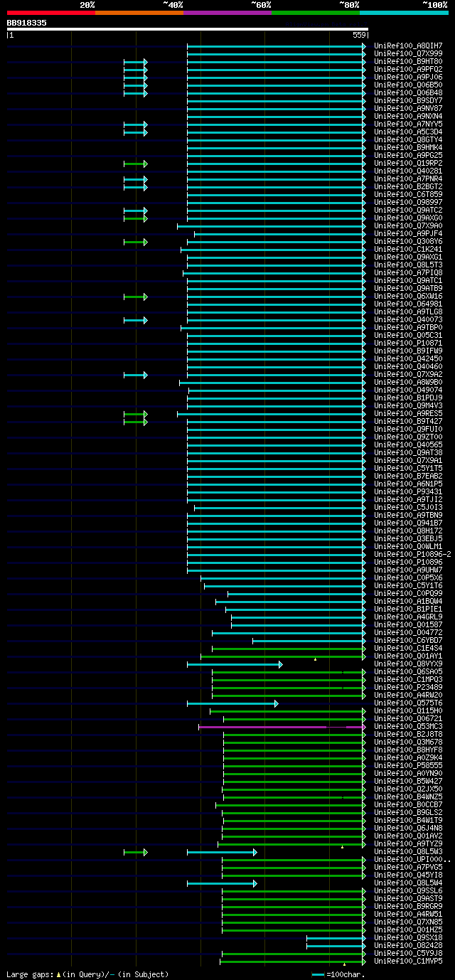455x980 pixels.
Task: Open hit UniRef100_B9SDY7
Action: [409, 100]
